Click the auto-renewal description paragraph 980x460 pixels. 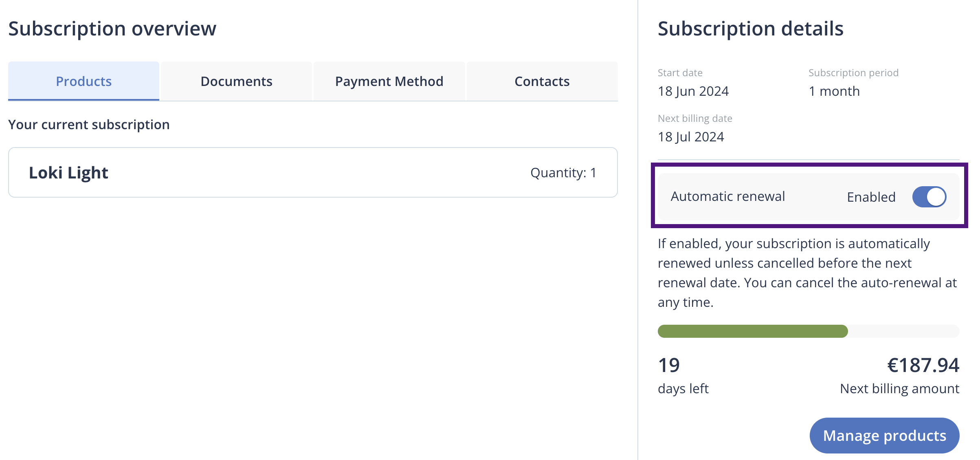(x=806, y=273)
